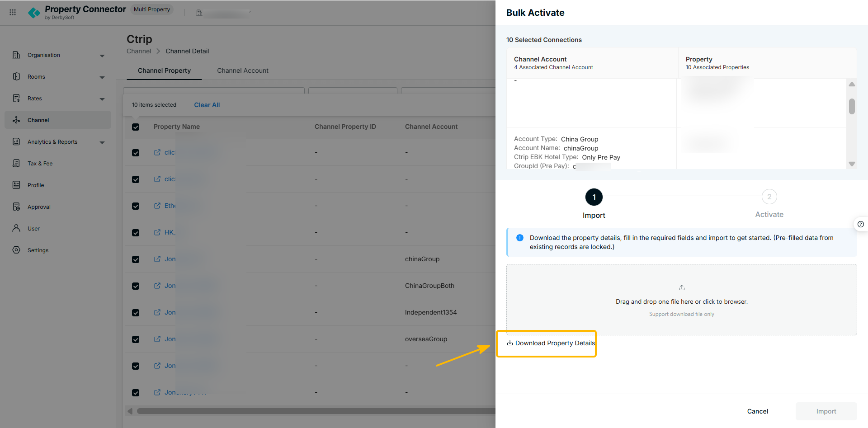The width and height of the screenshot is (868, 428).
Task: Uncheck the chinaGroup row checkbox
Action: pos(136,259)
